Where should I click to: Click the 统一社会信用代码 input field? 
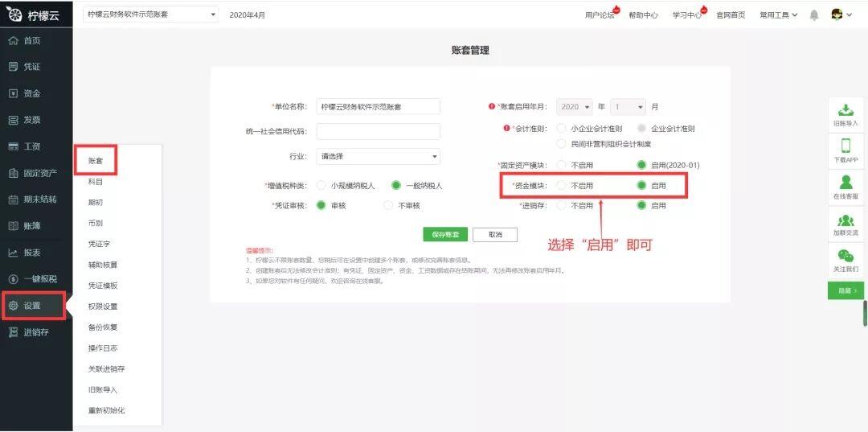pyautogui.click(x=378, y=132)
